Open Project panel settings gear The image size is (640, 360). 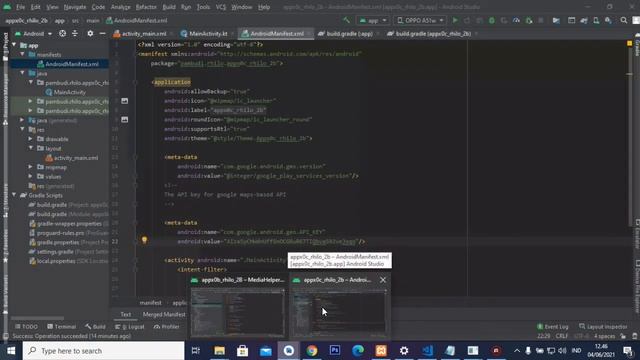90,34
